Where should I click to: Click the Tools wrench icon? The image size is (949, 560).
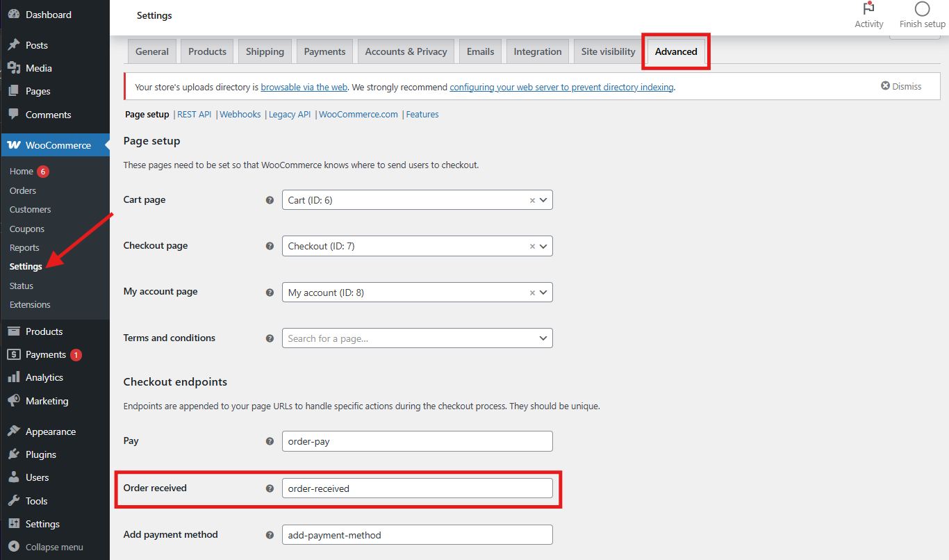pos(13,501)
